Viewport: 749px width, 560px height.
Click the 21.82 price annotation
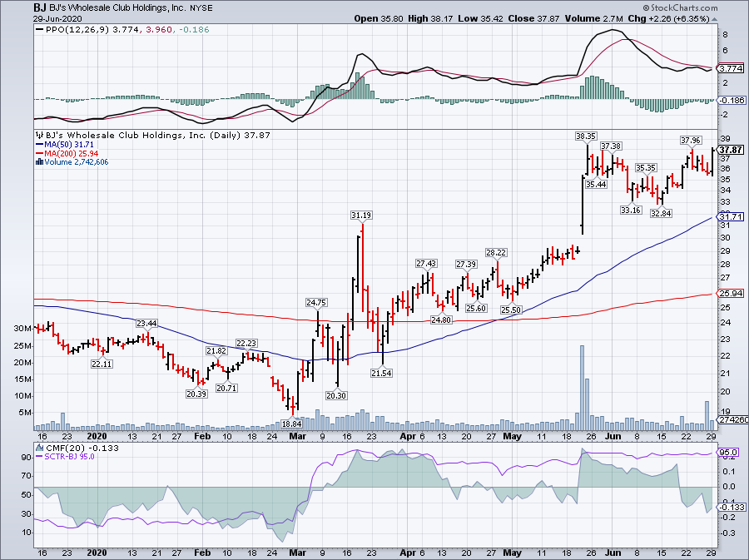click(216, 350)
